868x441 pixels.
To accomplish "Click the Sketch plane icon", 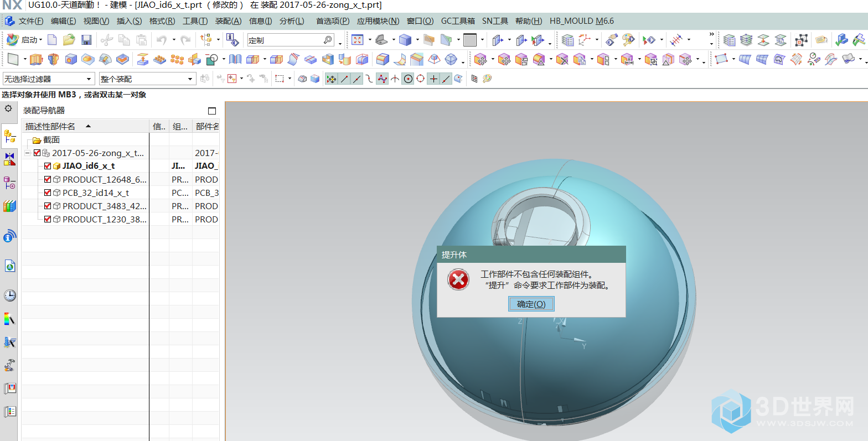I will coord(13,59).
